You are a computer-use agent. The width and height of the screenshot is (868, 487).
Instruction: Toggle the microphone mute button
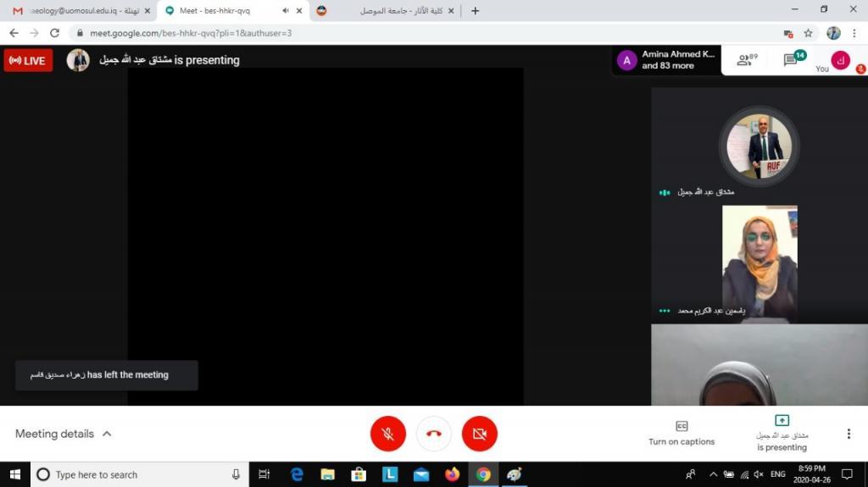tap(388, 434)
